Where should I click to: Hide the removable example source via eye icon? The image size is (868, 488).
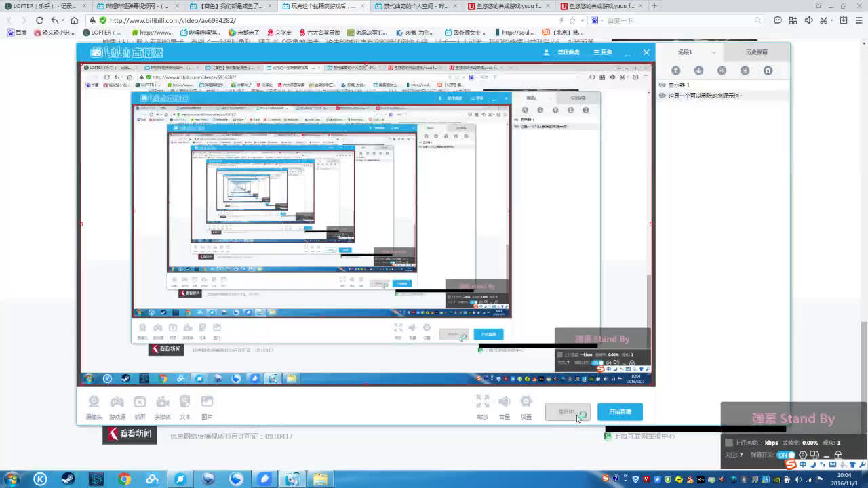663,96
